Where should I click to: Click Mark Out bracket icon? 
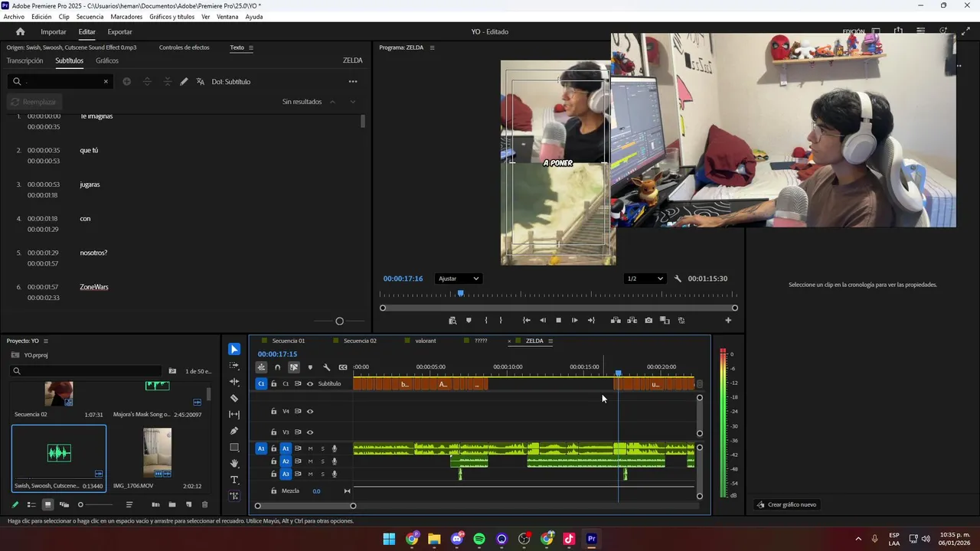(x=501, y=321)
